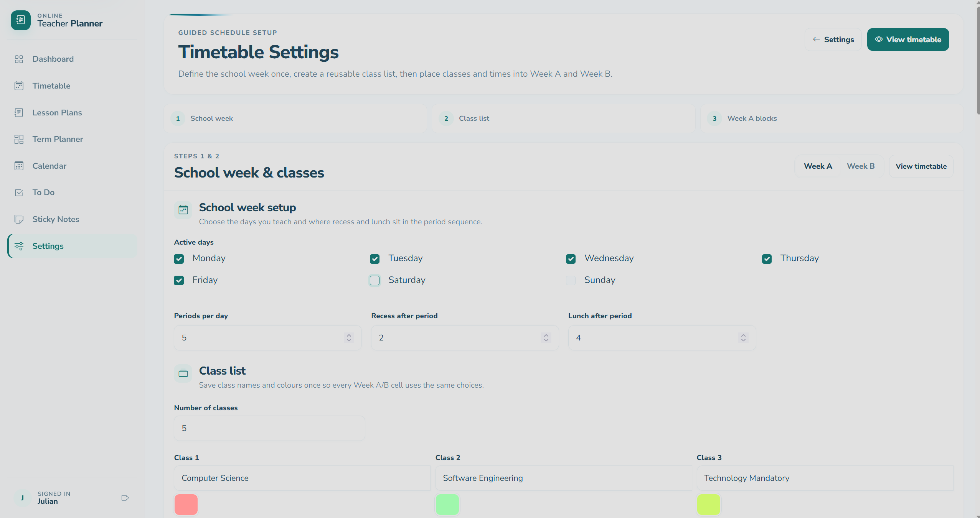The height and width of the screenshot is (518, 980).
Task: Click the Timetable sidebar icon
Action: [x=19, y=86]
